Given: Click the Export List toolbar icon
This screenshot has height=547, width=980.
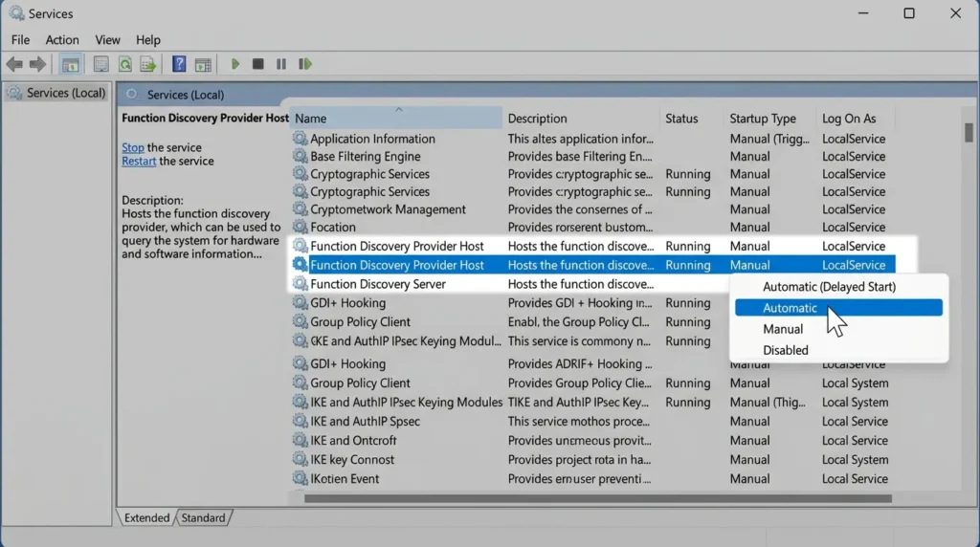Looking at the screenshot, I should [148, 64].
